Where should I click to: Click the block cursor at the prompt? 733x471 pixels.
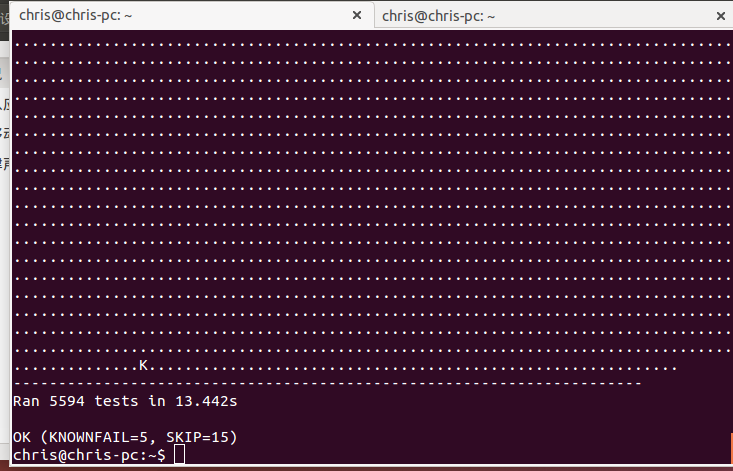[x=179, y=455]
